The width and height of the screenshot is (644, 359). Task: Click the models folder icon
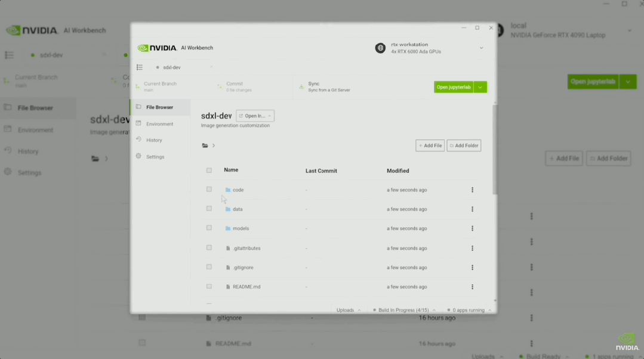point(228,228)
